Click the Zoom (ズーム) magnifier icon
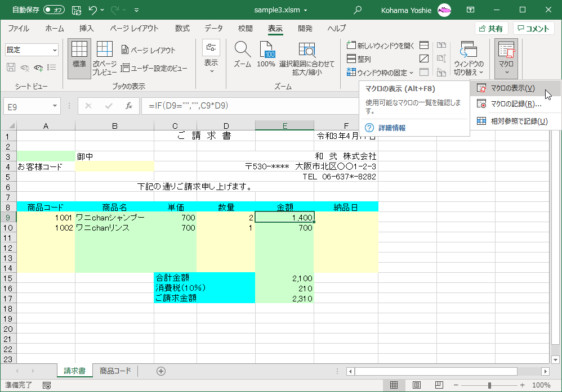The width and height of the screenshot is (562, 392). coord(243,51)
